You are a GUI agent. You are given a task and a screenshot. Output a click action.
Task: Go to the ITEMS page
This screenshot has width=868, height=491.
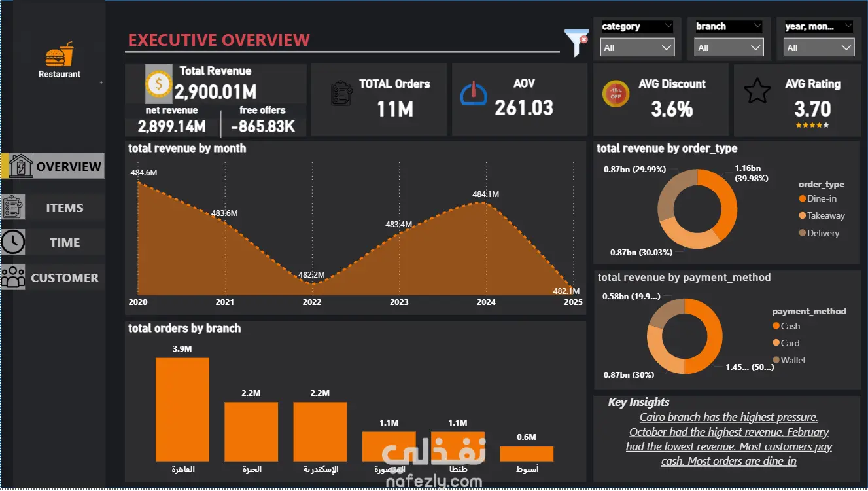coord(65,208)
